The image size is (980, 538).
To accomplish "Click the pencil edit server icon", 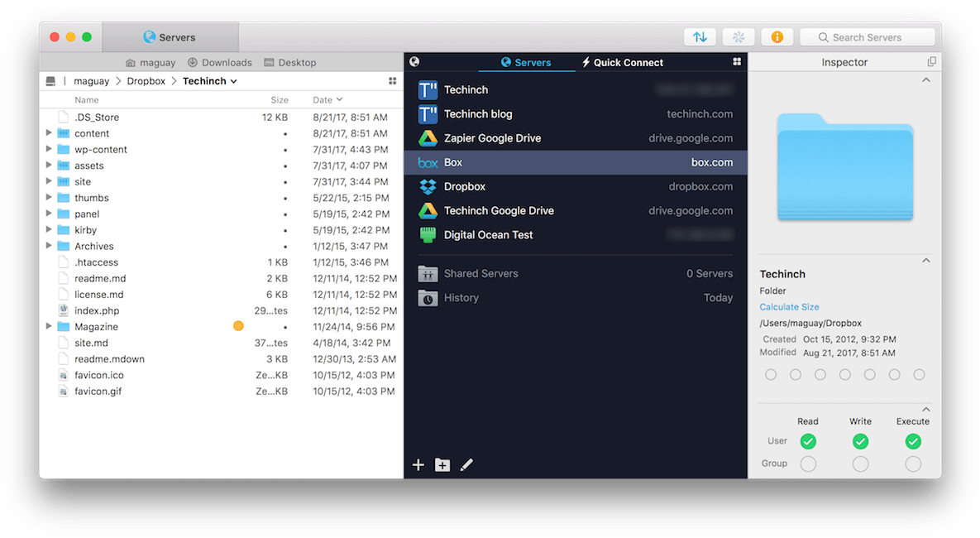I will (x=466, y=465).
